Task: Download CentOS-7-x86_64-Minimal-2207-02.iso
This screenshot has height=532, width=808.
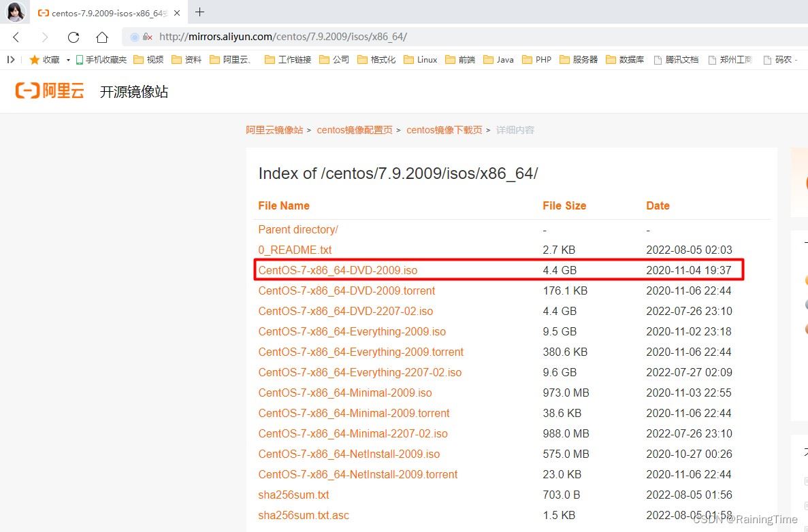Action: [x=353, y=433]
